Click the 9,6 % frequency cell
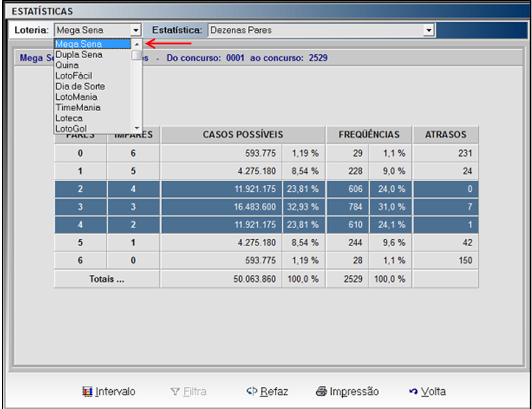 [390, 242]
